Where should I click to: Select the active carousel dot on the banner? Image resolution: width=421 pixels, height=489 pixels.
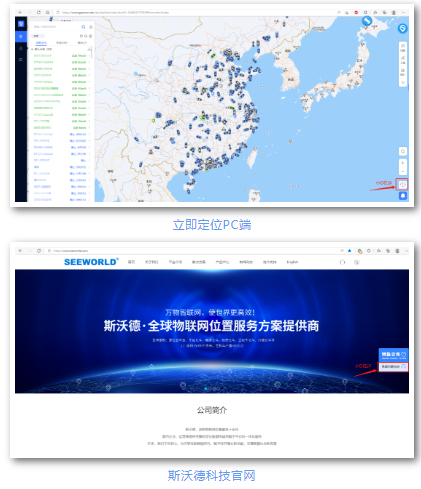206,389
